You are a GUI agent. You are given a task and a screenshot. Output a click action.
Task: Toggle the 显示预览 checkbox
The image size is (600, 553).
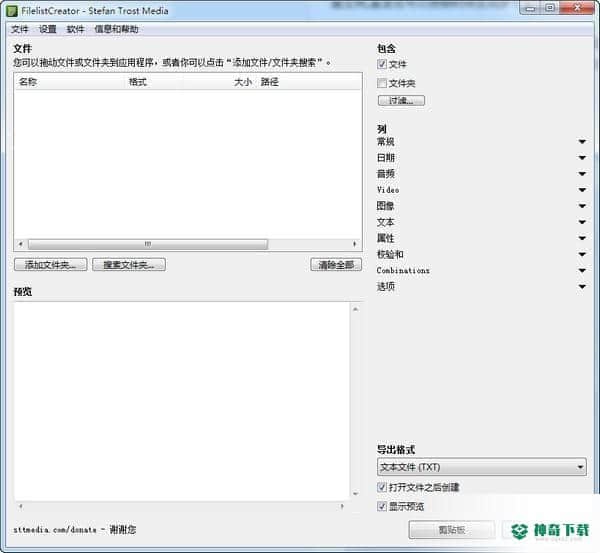(382, 506)
